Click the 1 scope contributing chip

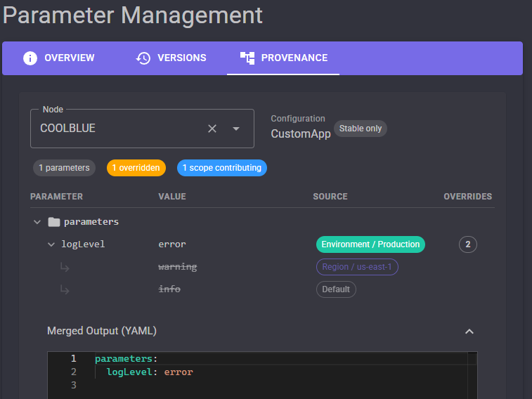click(222, 168)
